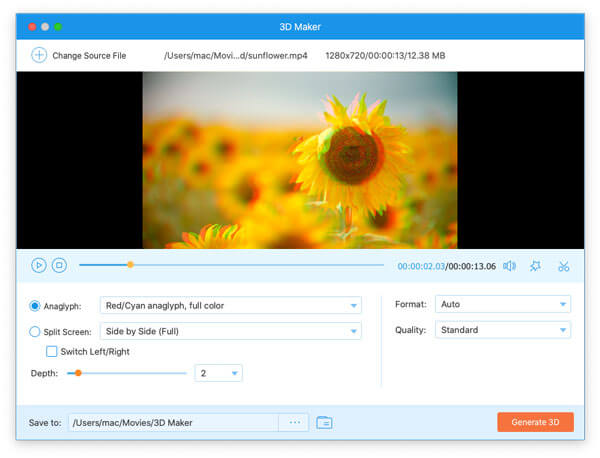600x458 pixels.
Task: Open the Quality Standard dropdown
Action: 563,330
